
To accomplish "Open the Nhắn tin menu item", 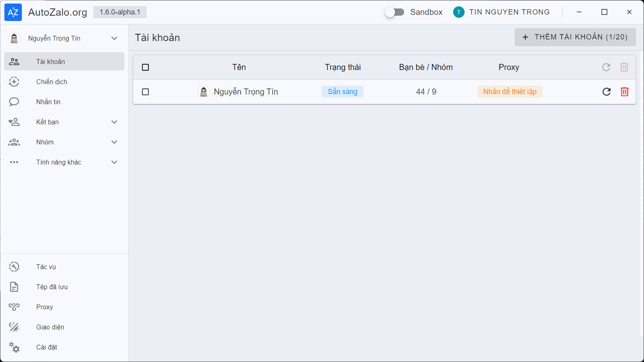I will [x=48, y=102].
